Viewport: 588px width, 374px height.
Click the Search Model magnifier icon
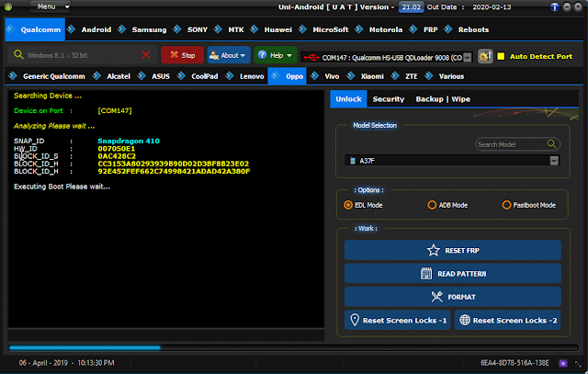[x=551, y=144]
